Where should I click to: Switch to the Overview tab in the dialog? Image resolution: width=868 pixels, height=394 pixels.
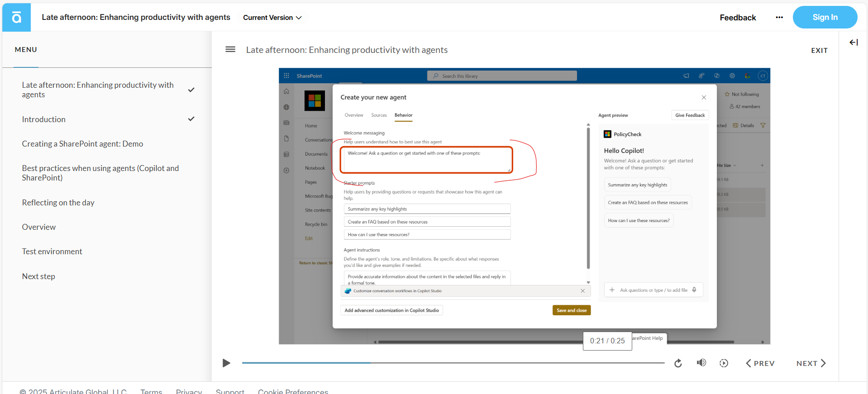point(354,115)
